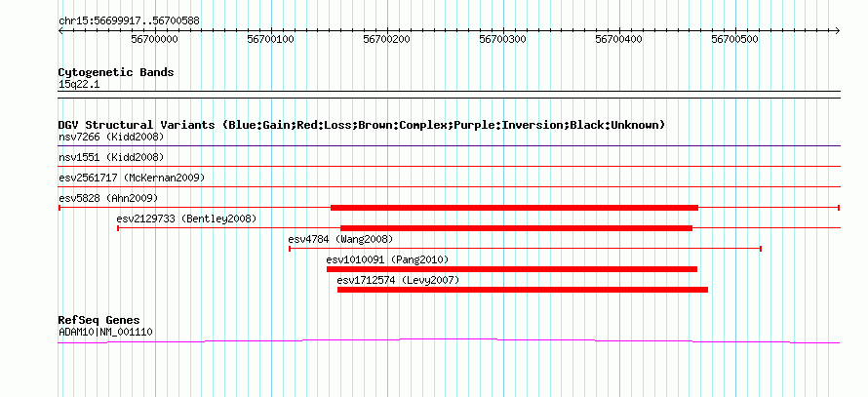Click the thick red bar of esv5828

(x=514, y=208)
